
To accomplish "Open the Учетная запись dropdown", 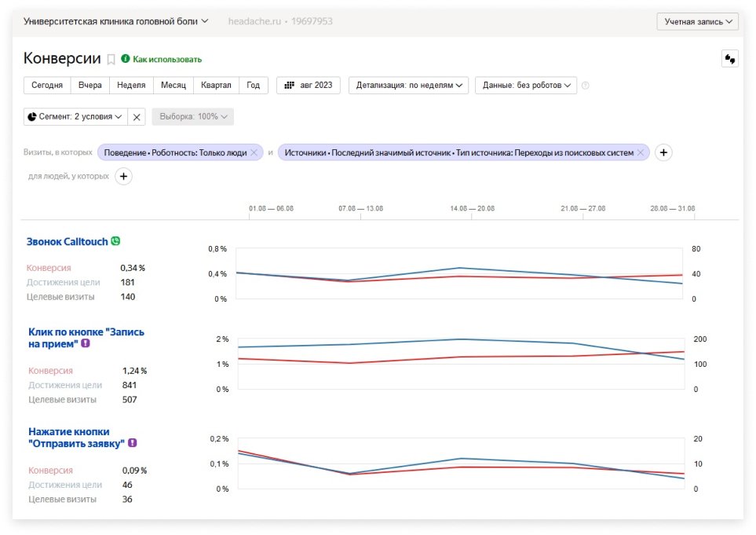I will 698,21.
